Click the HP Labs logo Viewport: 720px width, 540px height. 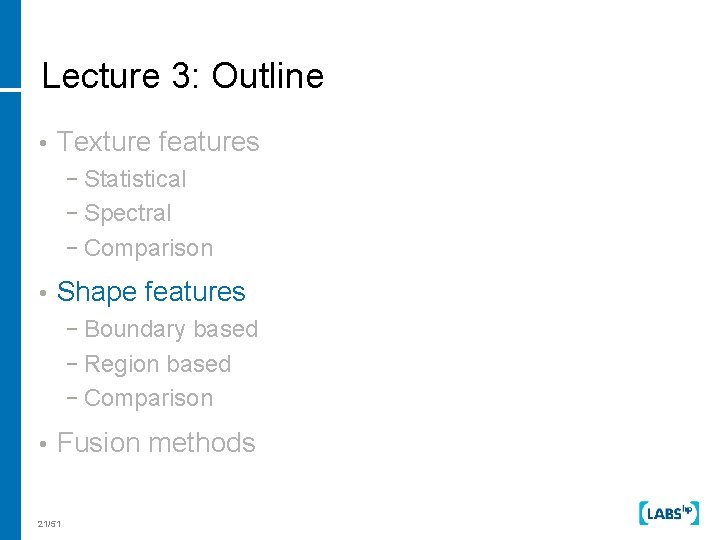pyautogui.click(x=667, y=512)
